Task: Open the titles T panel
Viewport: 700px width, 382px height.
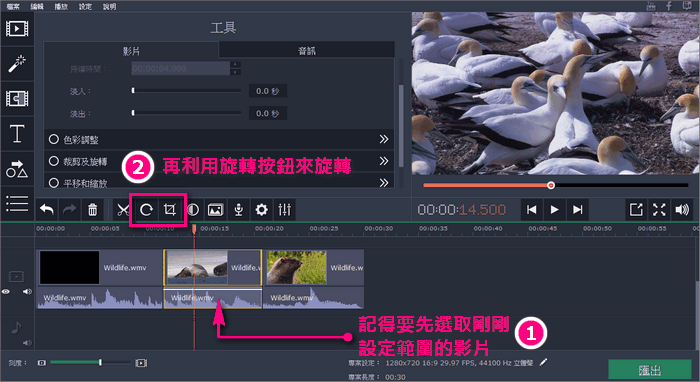Action: tap(17, 133)
